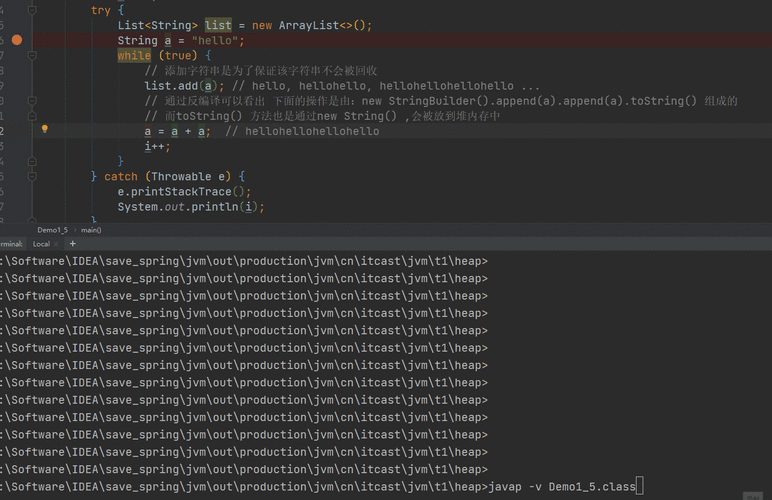The width and height of the screenshot is (772, 500).
Task: Close the Local terminal tab
Action: pos(58,244)
